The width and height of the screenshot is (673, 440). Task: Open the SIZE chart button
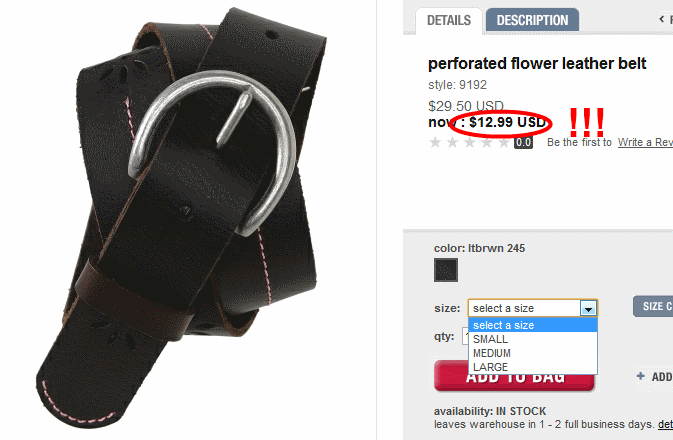653,306
